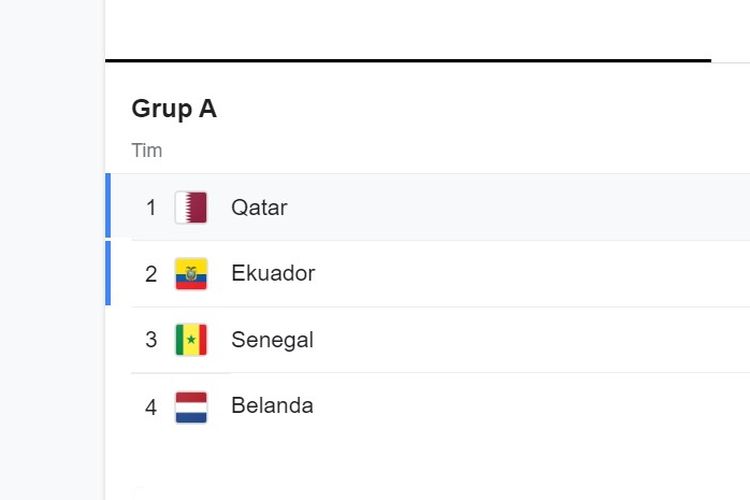
Task: Select the Ecuador flag icon
Action: tap(191, 274)
